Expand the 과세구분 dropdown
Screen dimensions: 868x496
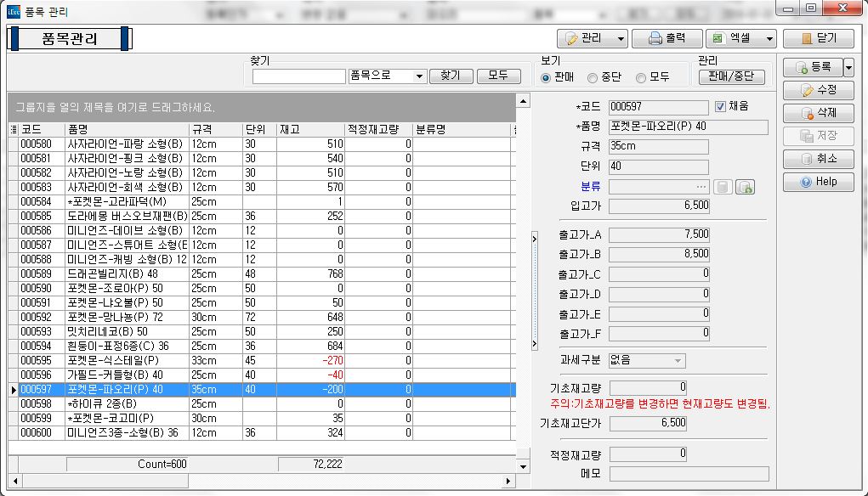(678, 360)
